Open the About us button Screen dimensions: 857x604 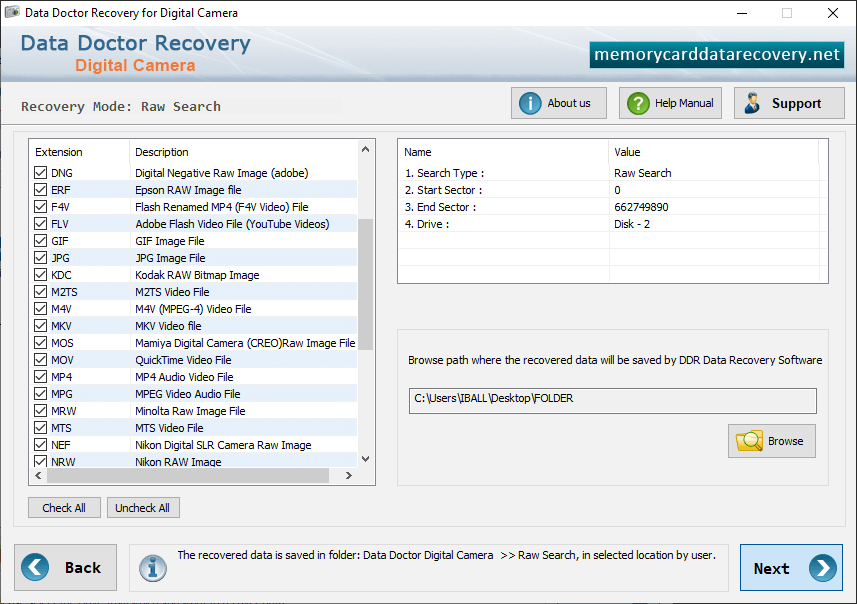pos(559,103)
